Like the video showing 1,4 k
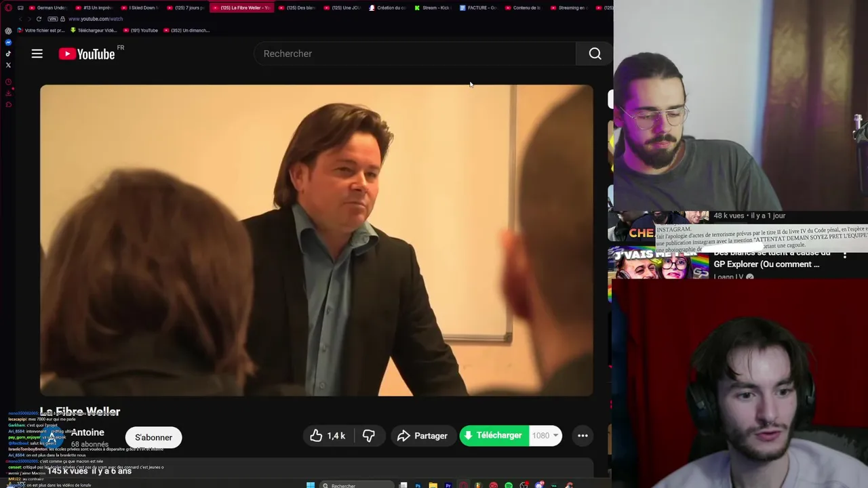 328,436
